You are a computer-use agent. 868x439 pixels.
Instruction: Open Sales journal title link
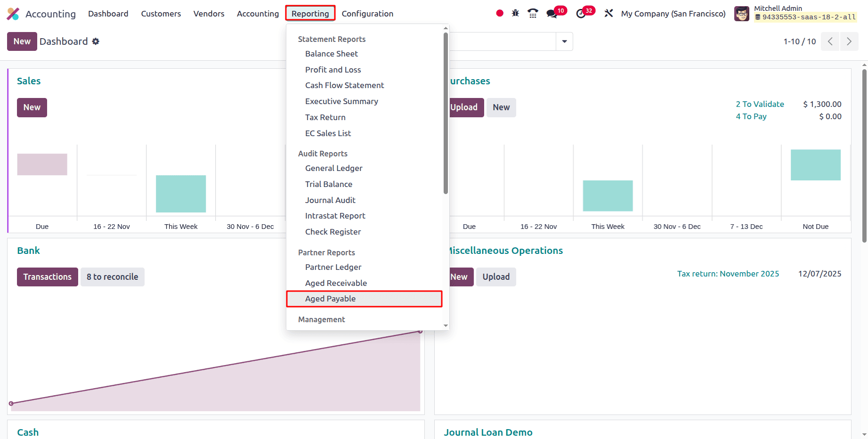pyautogui.click(x=29, y=81)
